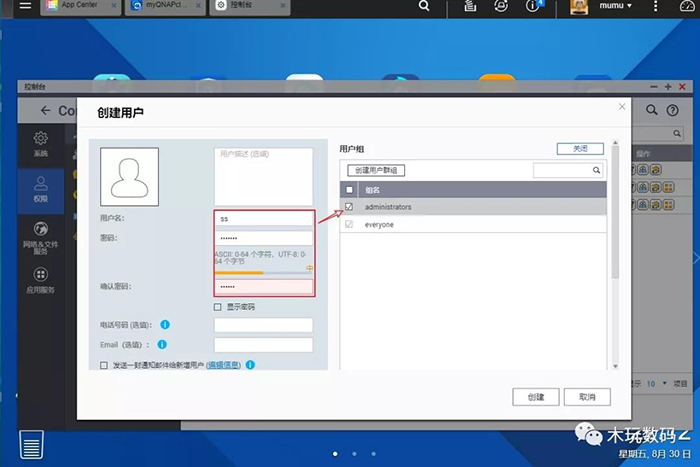Open the 编辑信息 link
This screenshot has height=467, width=700.
pos(223,365)
